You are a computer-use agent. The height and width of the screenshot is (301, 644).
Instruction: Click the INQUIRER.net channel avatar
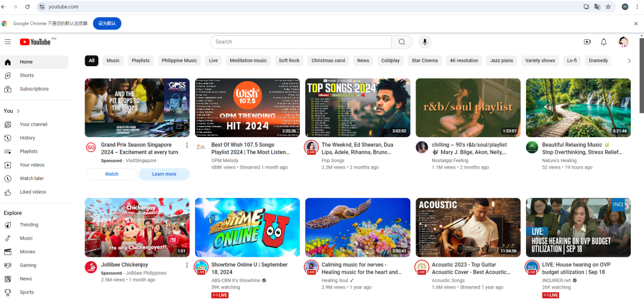click(x=532, y=268)
